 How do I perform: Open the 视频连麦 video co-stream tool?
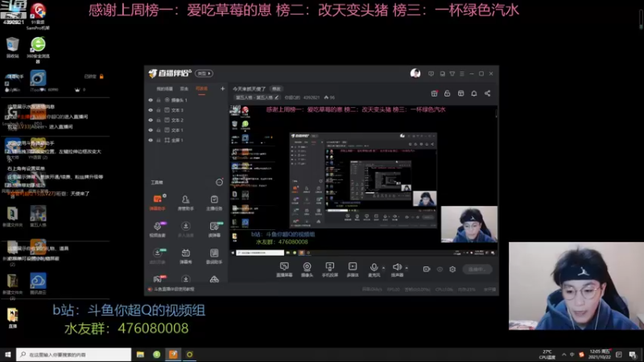[x=157, y=229]
